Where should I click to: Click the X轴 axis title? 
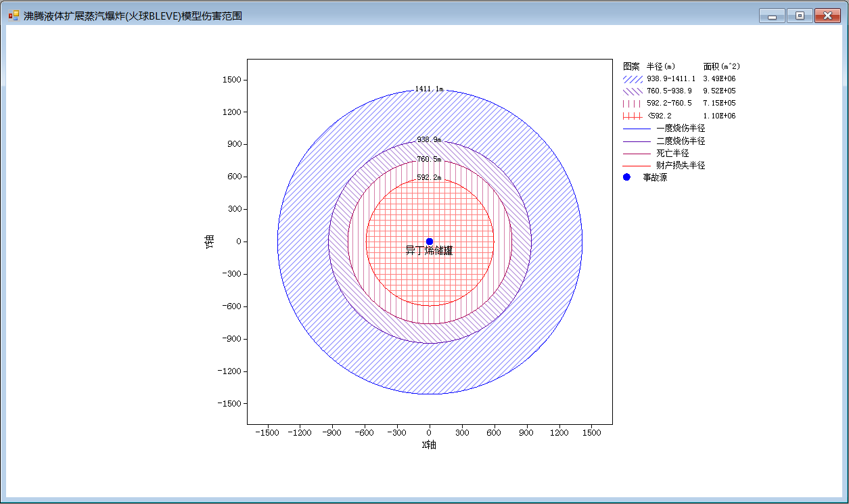pyautogui.click(x=429, y=444)
